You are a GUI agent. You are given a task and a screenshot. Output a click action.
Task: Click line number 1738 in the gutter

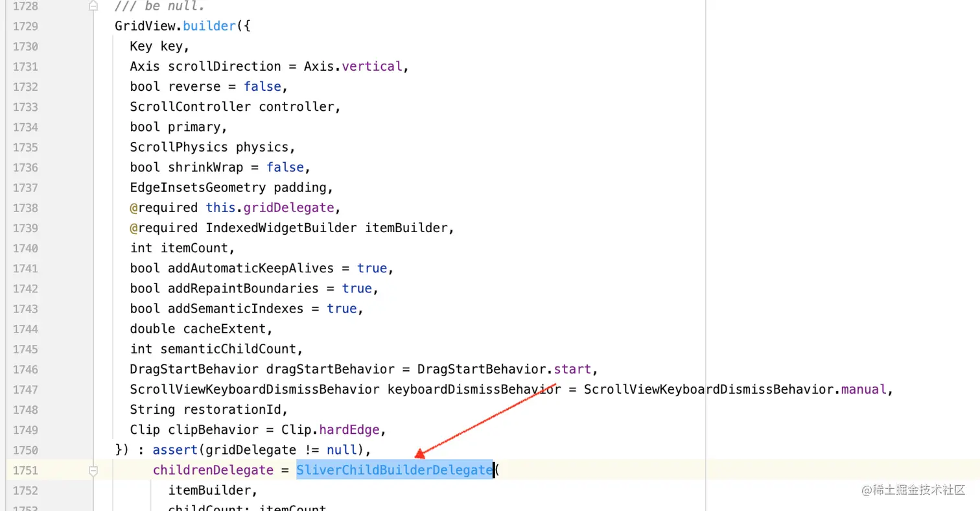click(x=25, y=208)
